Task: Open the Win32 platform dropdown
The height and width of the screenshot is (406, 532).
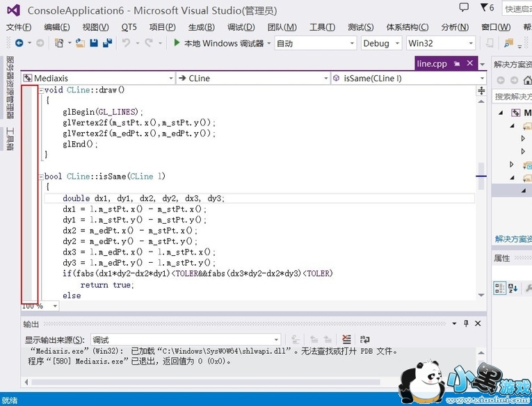Action: tap(440, 43)
